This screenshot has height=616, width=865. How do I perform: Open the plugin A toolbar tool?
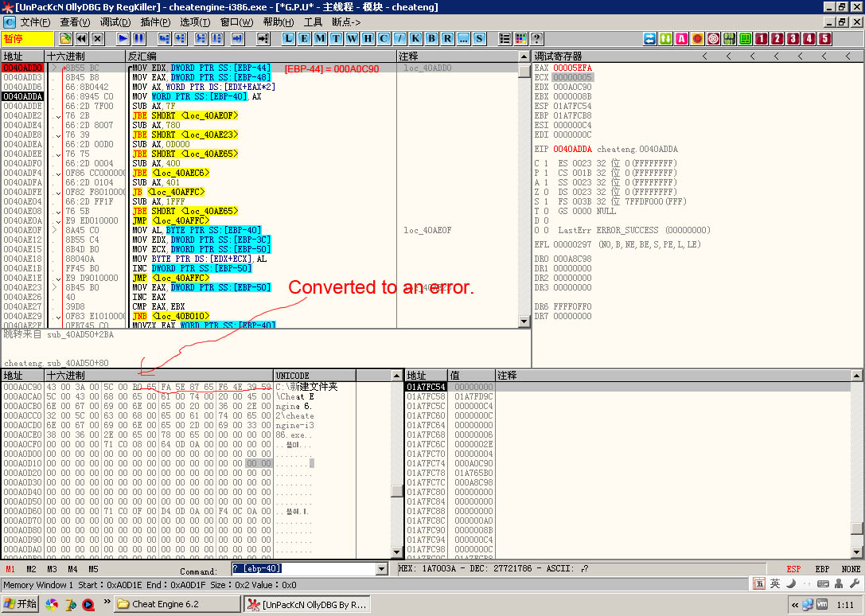(x=681, y=38)
